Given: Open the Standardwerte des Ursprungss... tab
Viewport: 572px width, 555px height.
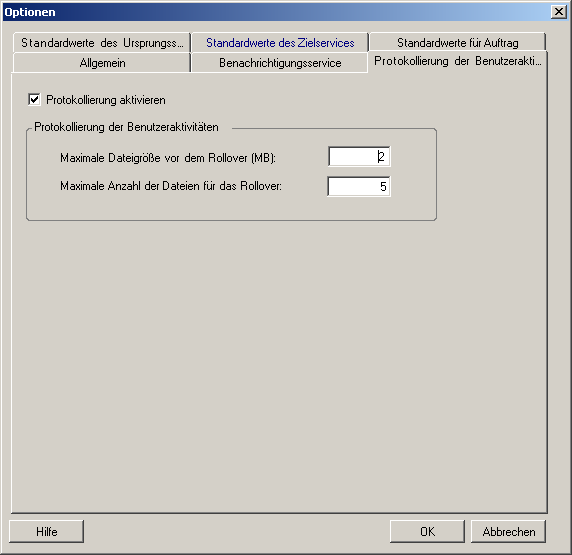Looking at the screenshot, I should [x=102, y=43].
